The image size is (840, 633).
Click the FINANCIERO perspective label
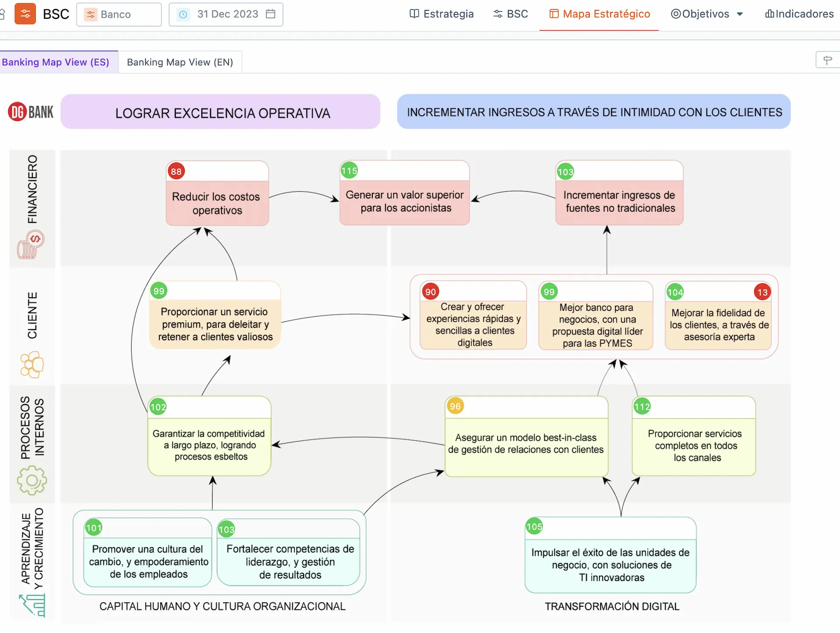(x=32, y=189)
